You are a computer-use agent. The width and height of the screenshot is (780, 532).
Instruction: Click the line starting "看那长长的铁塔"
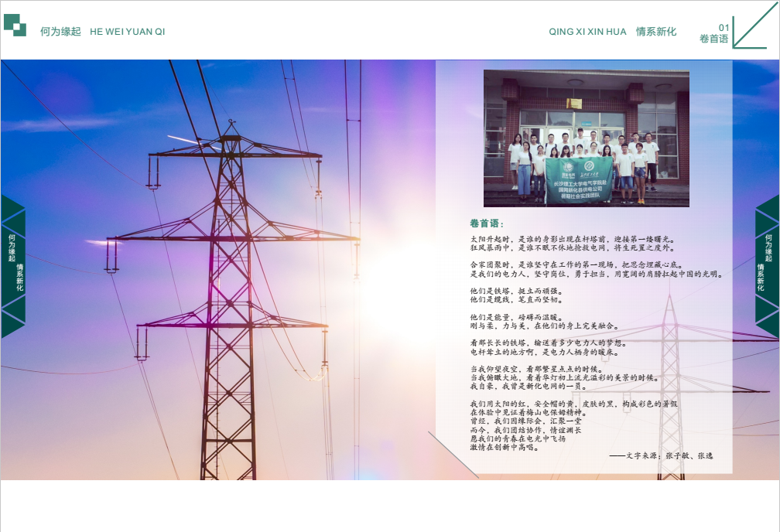point(549,343)
